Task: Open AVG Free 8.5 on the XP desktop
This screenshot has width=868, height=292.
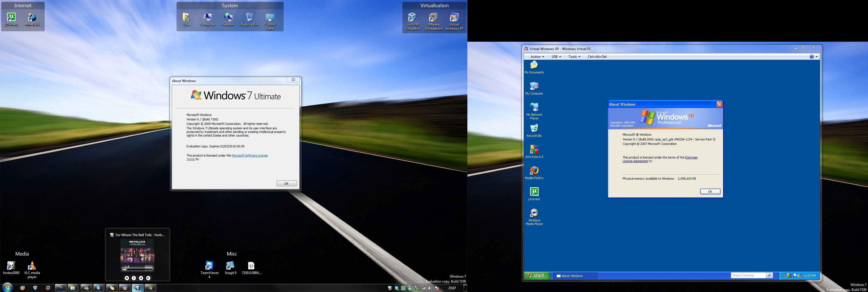Action: (x=534, y=150)
